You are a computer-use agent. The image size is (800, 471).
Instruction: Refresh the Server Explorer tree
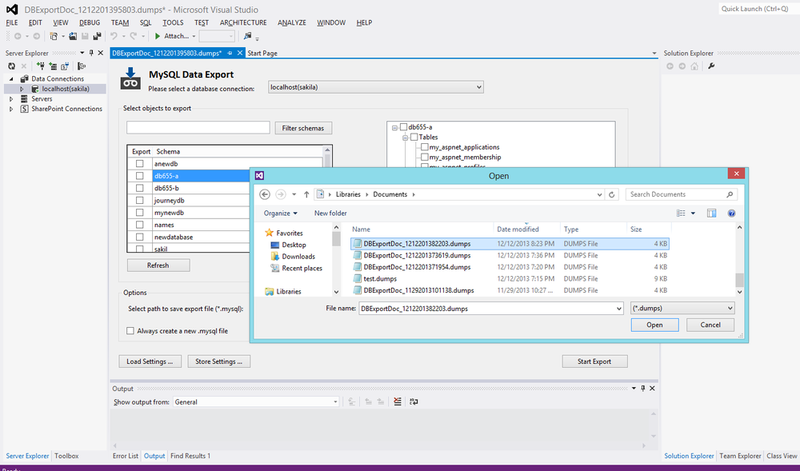tap(11, 66)
